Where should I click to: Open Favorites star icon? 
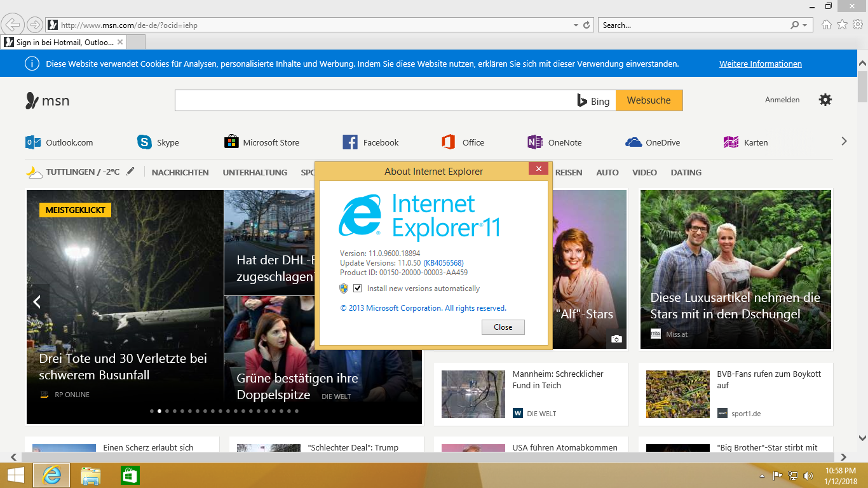click(842, 25)
